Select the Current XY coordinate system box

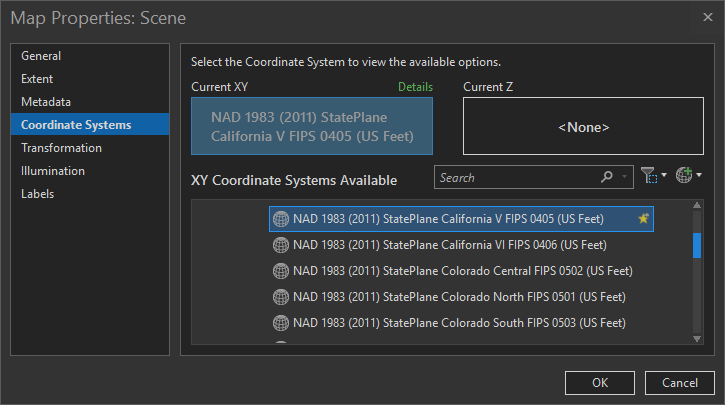click(x=312, y=126)
